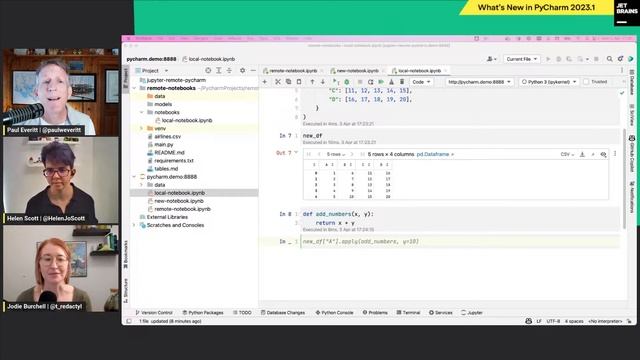
Task: Run all cells with green double arrow
Action: point(381,82)
